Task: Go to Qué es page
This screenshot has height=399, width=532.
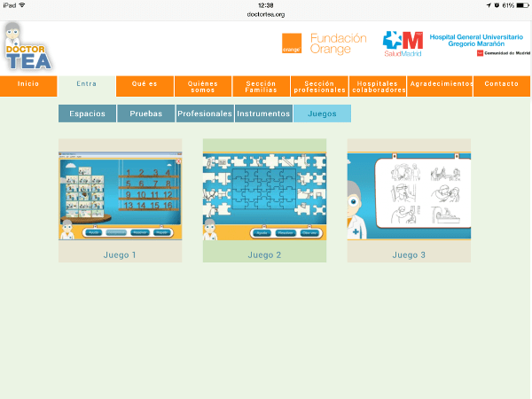Action: [x=145, y=84]
